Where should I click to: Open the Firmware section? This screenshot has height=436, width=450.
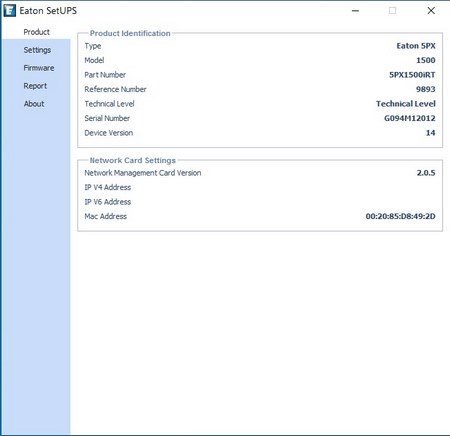(39, 68)
